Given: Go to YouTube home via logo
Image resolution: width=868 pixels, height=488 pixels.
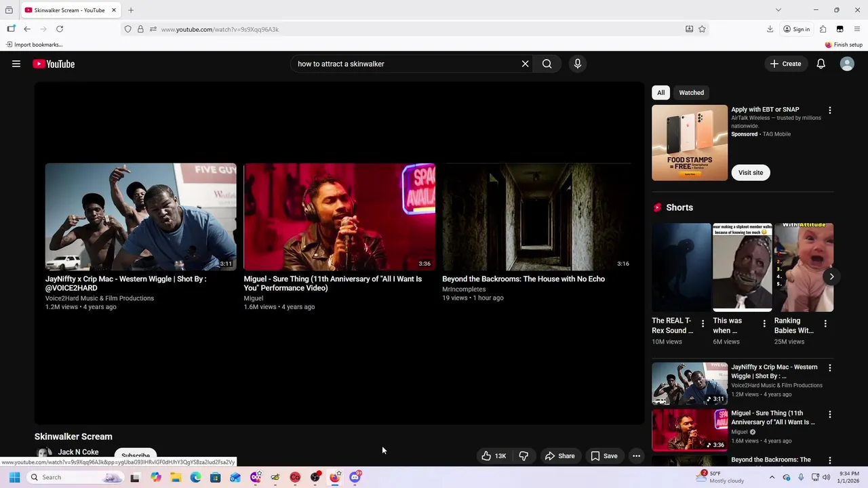Looking at the screenshot, I should click(54, 64).
